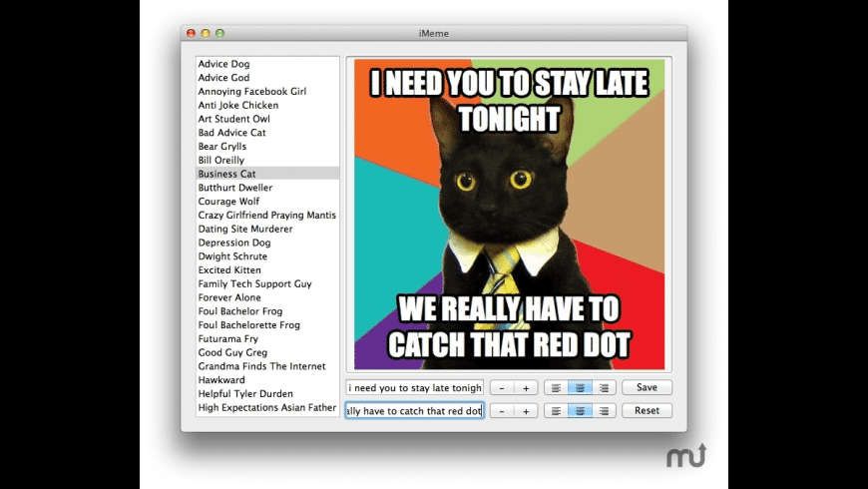868x489 pixels.
Task: Minimize the iMeme window
Action: [206, 33]
